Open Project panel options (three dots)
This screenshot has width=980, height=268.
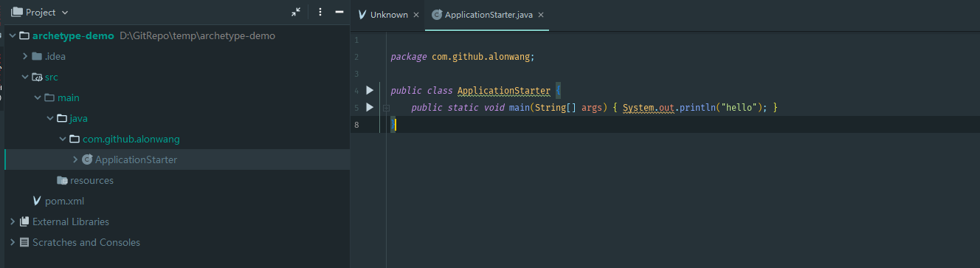(x=320, y=13)
